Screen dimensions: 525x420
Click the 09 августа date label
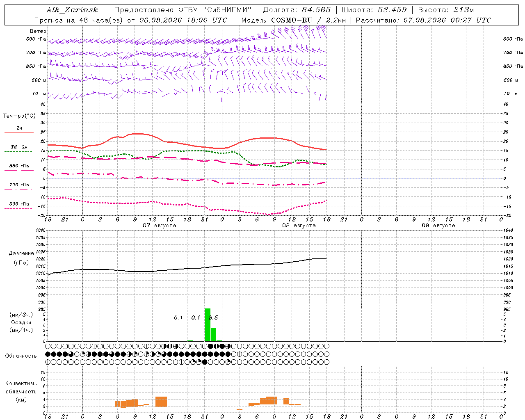pyautogui.click(x=438, y=226)
